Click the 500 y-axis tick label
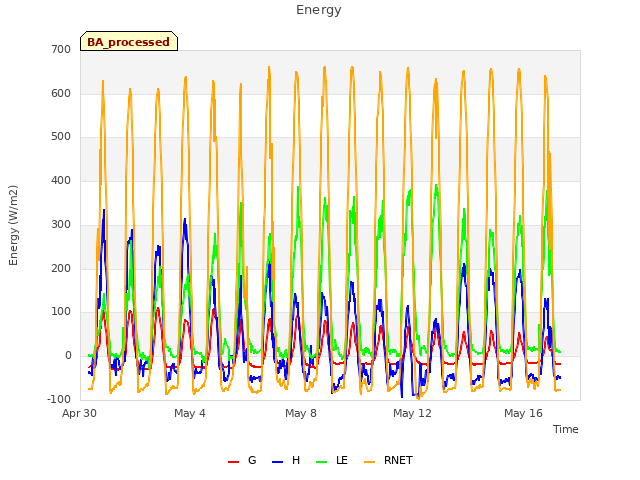This screenshot has height=480, width=640. click(x=61, y=137)
